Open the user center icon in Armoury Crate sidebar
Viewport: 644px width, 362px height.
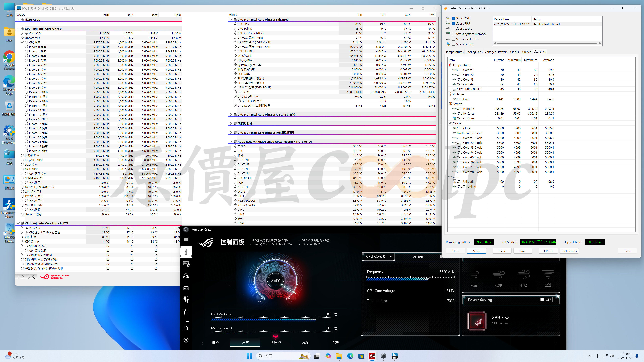tap(186, 328)
